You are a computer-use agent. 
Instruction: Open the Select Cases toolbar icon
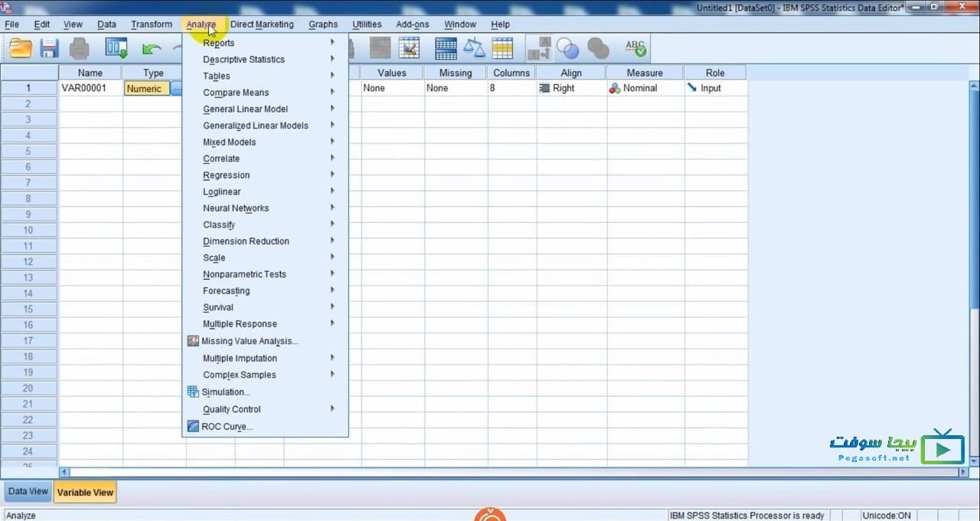coord(502,48)
